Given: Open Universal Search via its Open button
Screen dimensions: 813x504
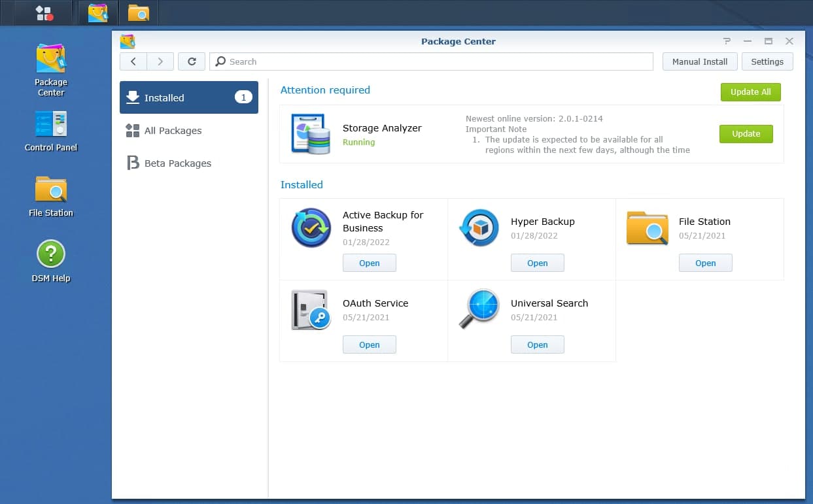Looking at the screenshot, I should 538,344.
